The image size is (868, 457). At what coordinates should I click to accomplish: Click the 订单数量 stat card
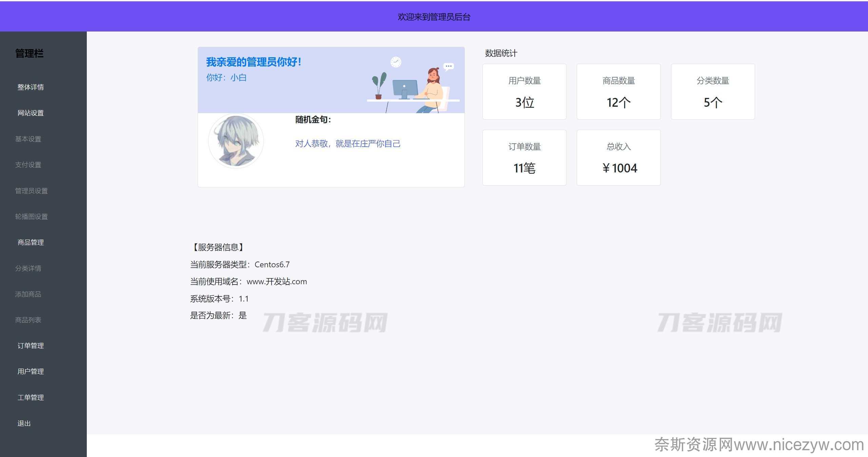coord(524,158)
